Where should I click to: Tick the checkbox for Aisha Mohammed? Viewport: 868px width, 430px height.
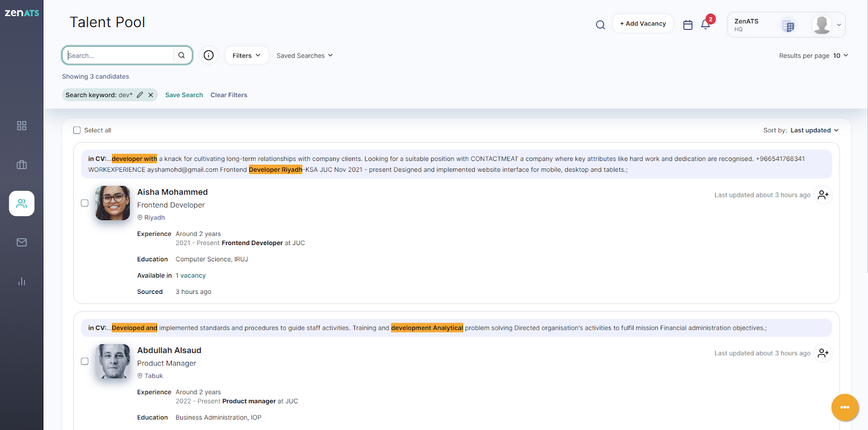(x=85, y=203)
